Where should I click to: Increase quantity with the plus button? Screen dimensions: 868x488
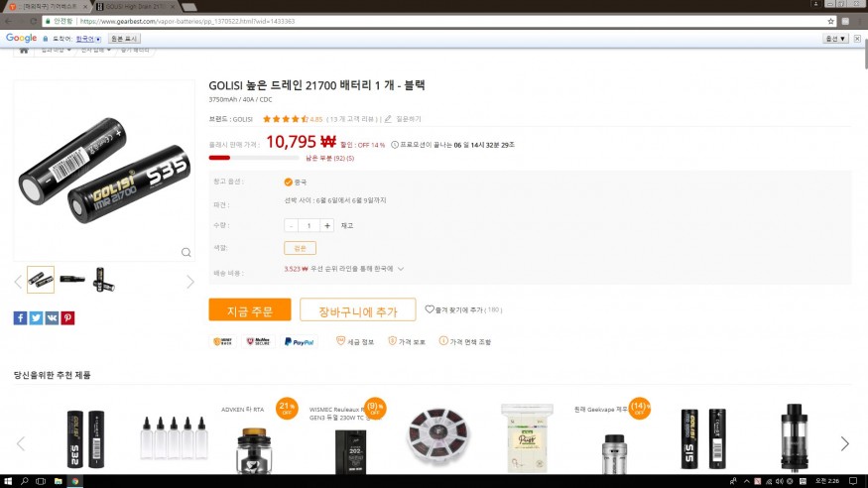pos(327,226)
